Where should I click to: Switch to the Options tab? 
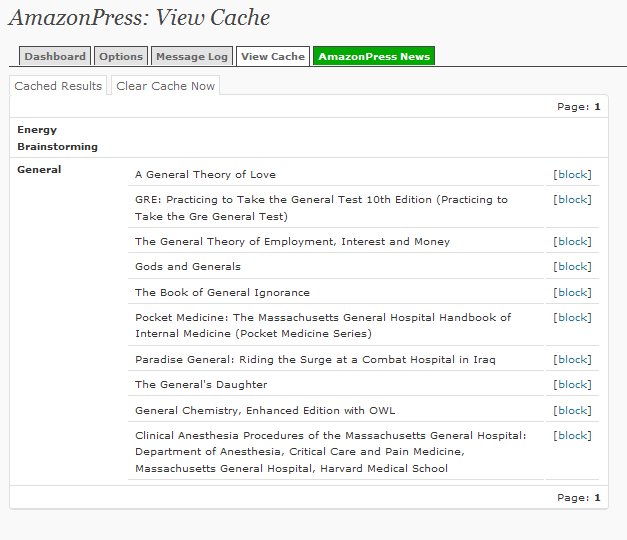tap(121, 56)
